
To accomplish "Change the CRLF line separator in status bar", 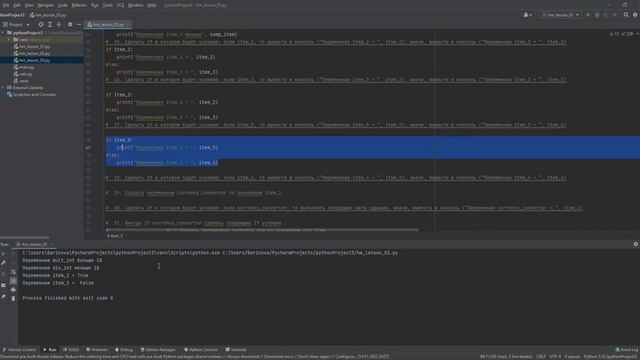I will pos(541,356).
